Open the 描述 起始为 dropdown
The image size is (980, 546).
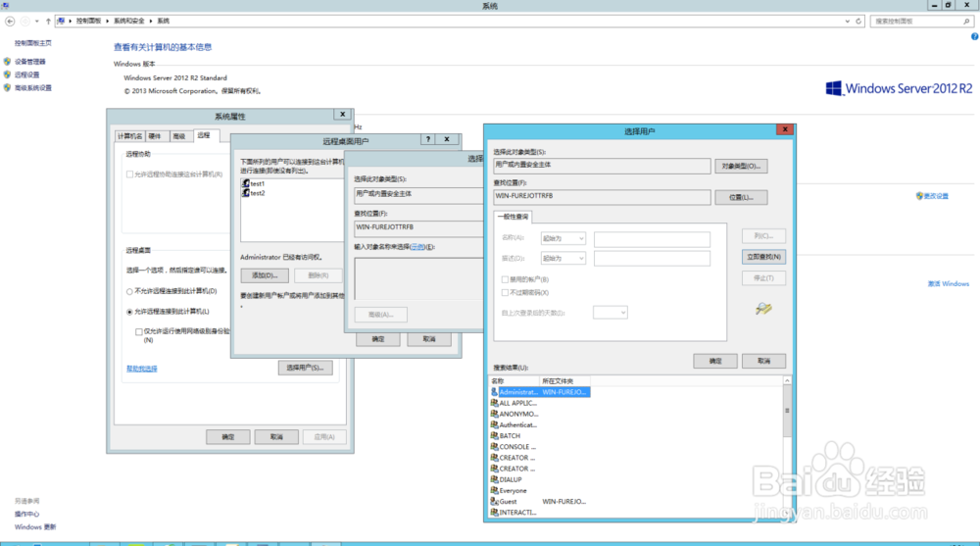tap(563, 259)
